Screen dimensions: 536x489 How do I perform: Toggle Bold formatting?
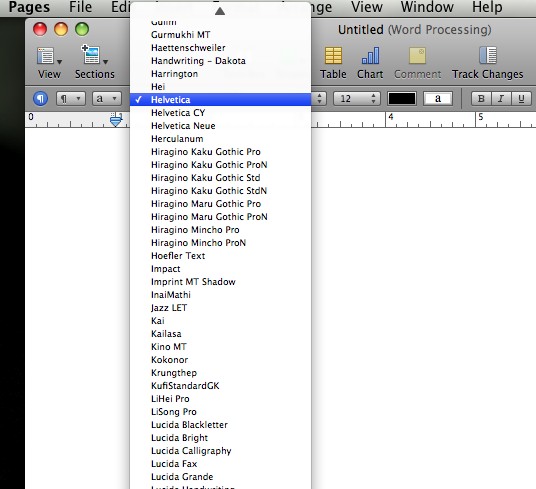click(x=481, y=99)
